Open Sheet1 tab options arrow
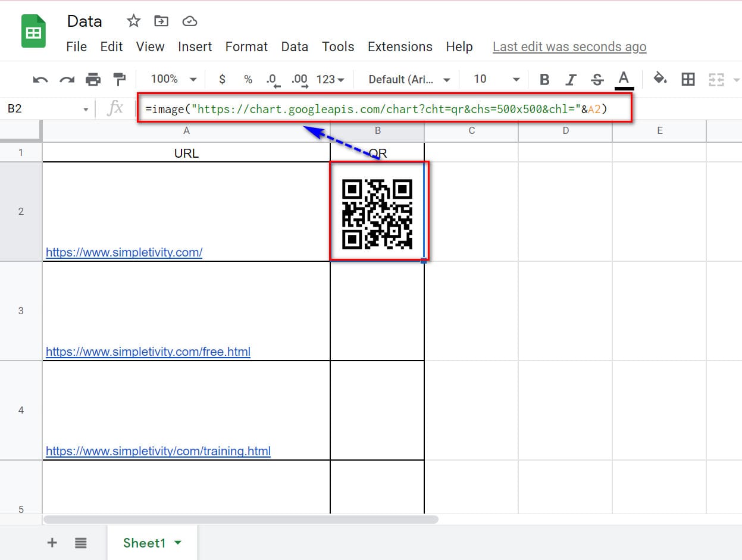The image size is (742, 560). (x=177, y=543)
